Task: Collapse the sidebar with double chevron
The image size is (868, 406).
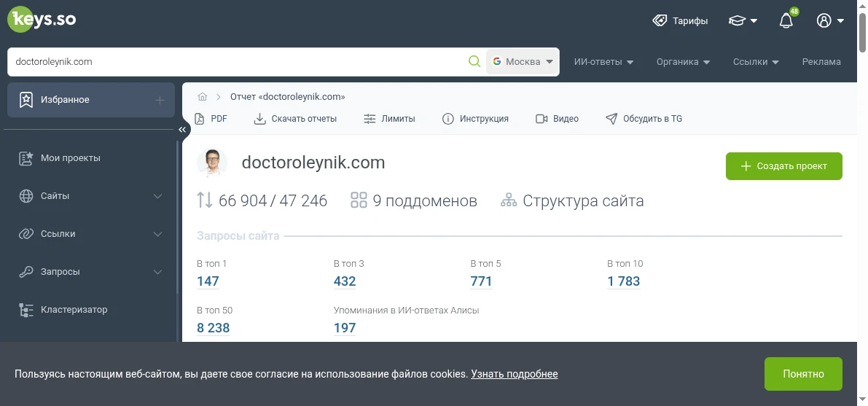Action: coord(182,130)
